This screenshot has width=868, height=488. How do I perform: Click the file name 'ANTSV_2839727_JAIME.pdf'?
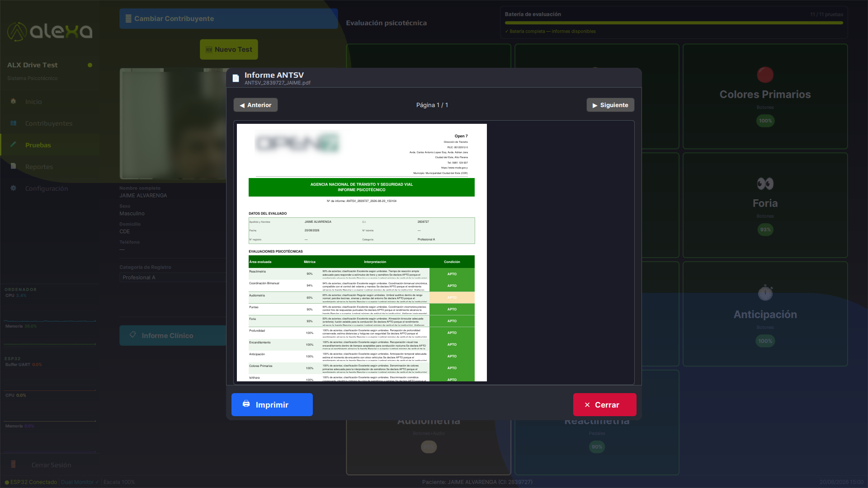pos(278,83)
